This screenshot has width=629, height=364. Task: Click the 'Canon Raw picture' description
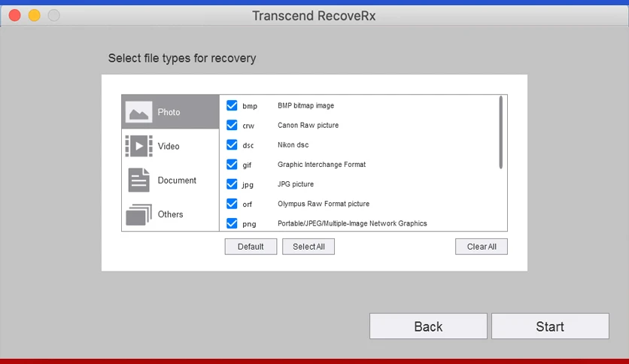point(308,125)
